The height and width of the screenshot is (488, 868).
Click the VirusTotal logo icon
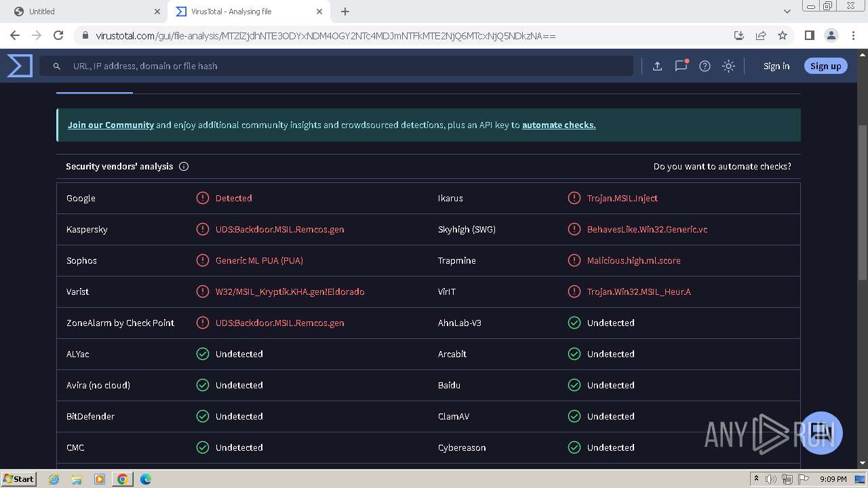pyautogui.click(x=20, y=66)
